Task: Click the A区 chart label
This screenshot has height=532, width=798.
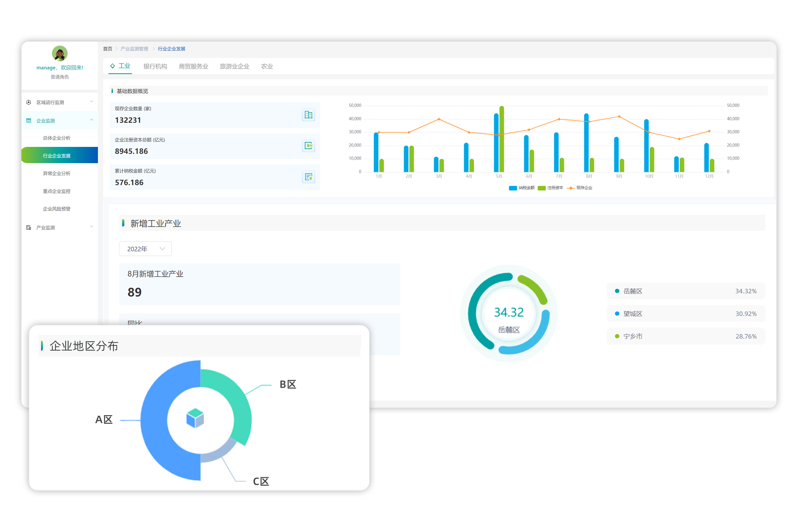Action: click(x=104, y=420)
